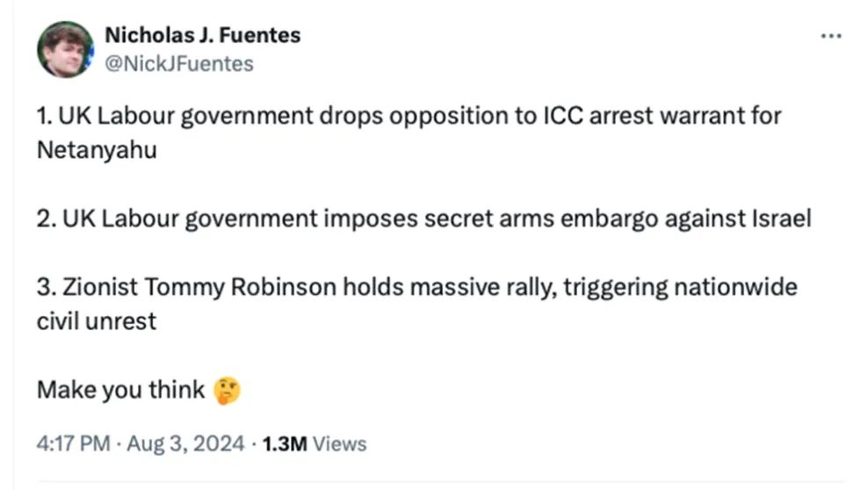The width and height of the screenshot is (868, 490).
Task: Click the first point about ICC arrest warrant
Action: point(409,116)
